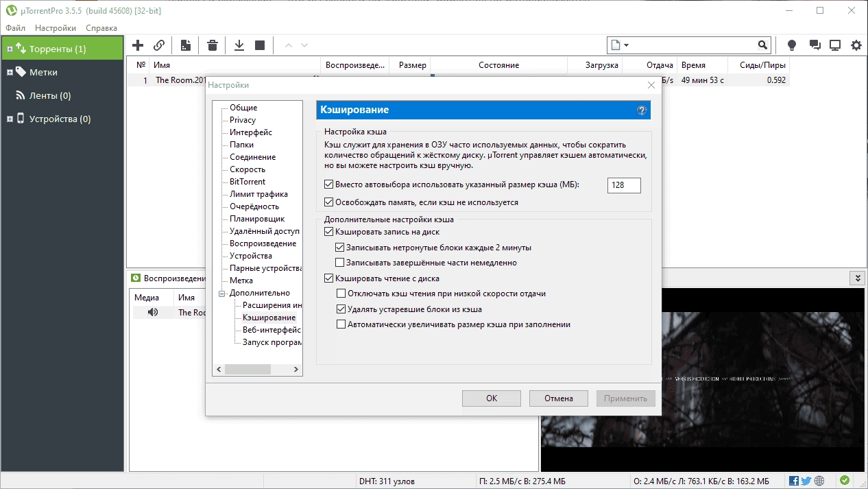
Task: Open preferences gear icon in toolbar
Action: (x=856, y=45)
